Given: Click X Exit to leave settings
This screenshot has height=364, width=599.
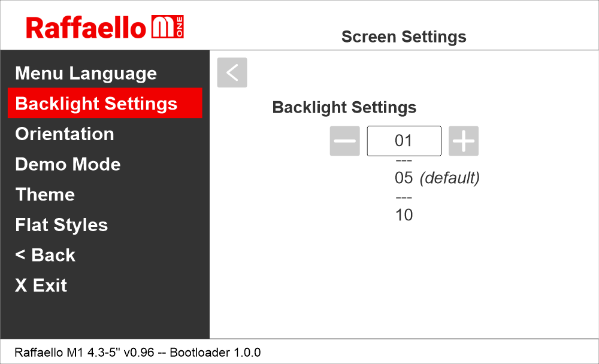Looking at the screenshot, I should tap(41, 286).
